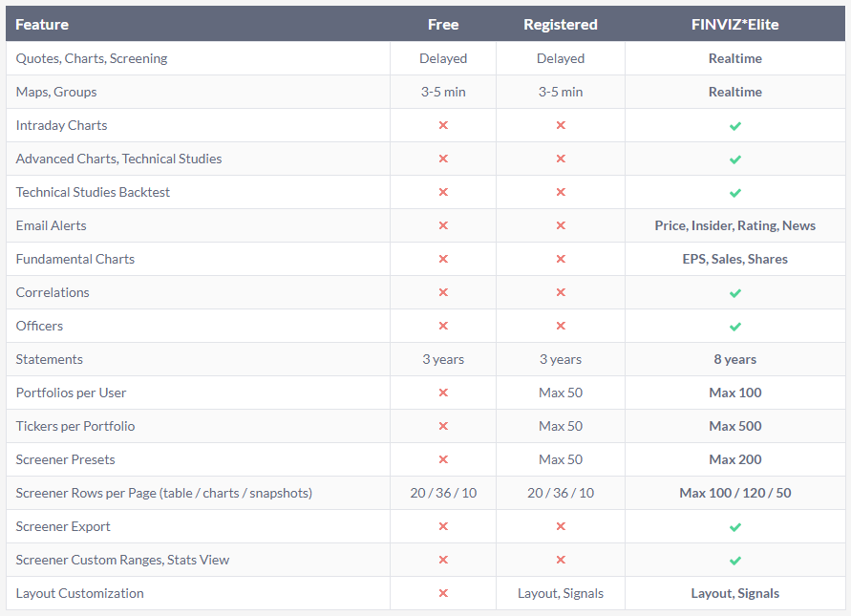Click the Correlations checkmark in Elite column

click(x=735, y=292)
